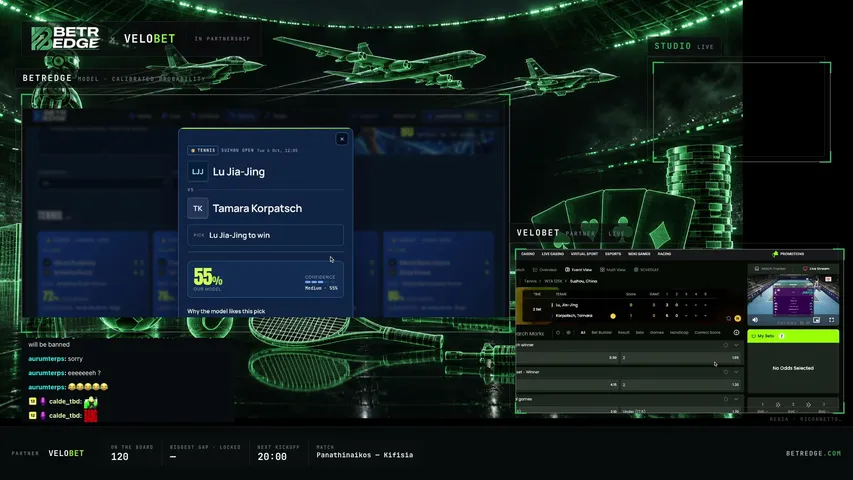Open ESPORTS in Velobet navigation
853x480 pixels.
pyautogui.click(x=613, y=254)
